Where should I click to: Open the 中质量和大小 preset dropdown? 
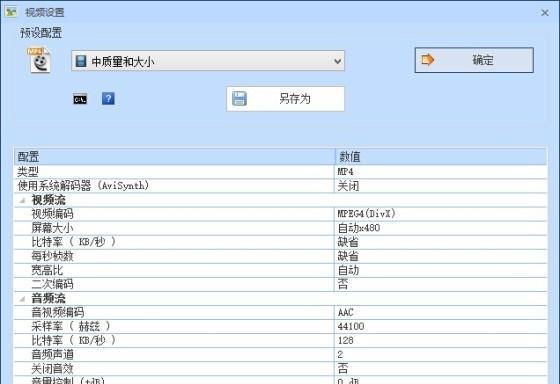(208, 61)
